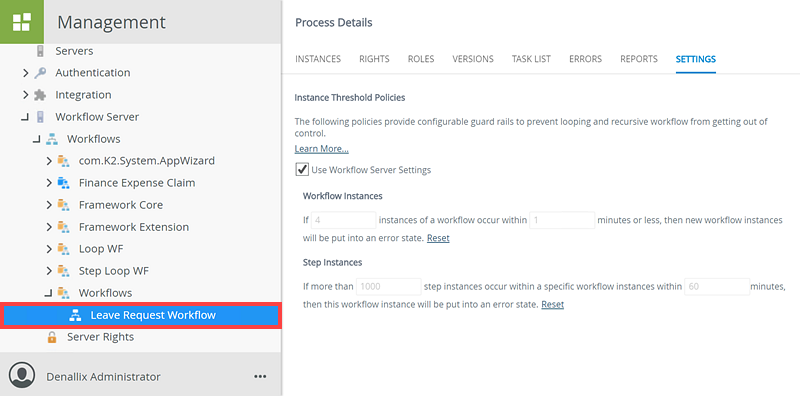
Task: Uncheck Use Workflow Server Settings checkbox
Action: tap(302, 169)
